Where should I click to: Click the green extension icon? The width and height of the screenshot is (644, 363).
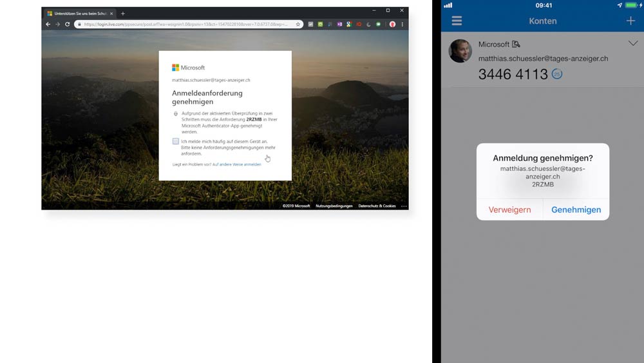point(320,25)
